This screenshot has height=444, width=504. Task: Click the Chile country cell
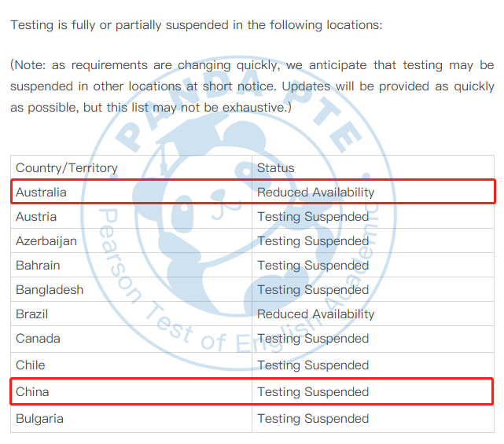click(31, 365)
